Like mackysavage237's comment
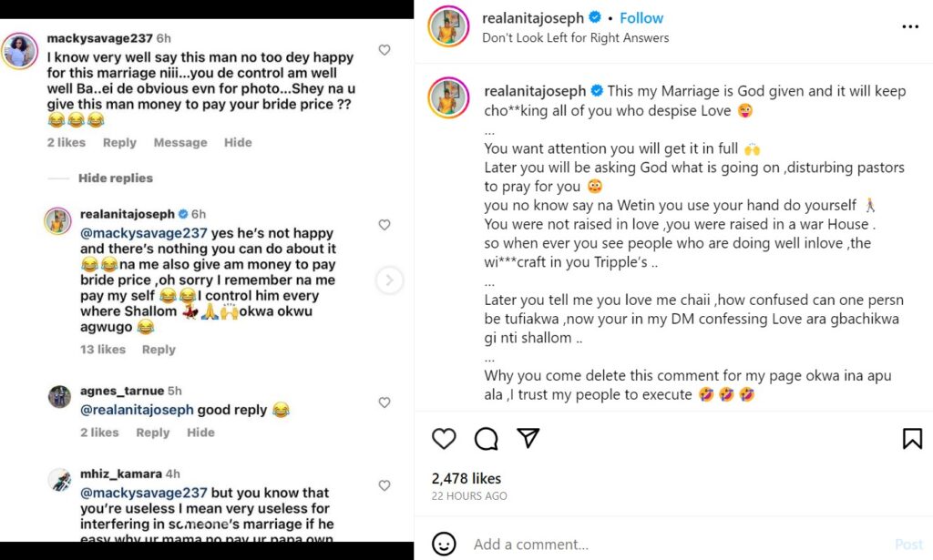 (x=384, y=50)
